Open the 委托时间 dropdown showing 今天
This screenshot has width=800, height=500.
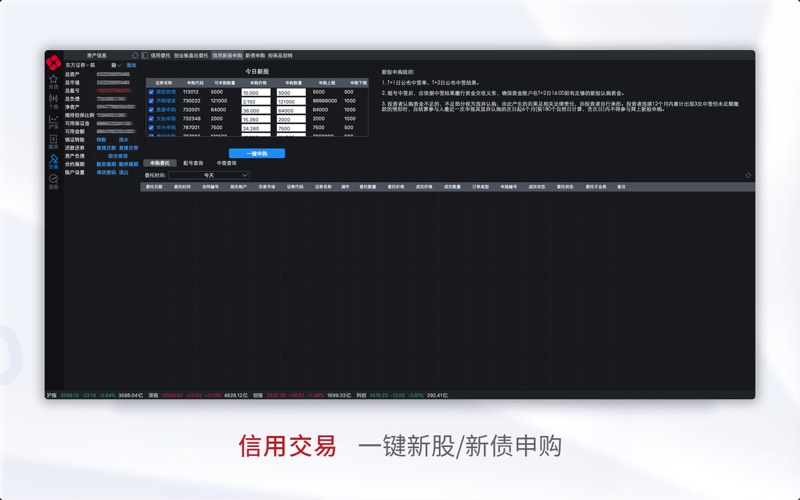(209, 175)
